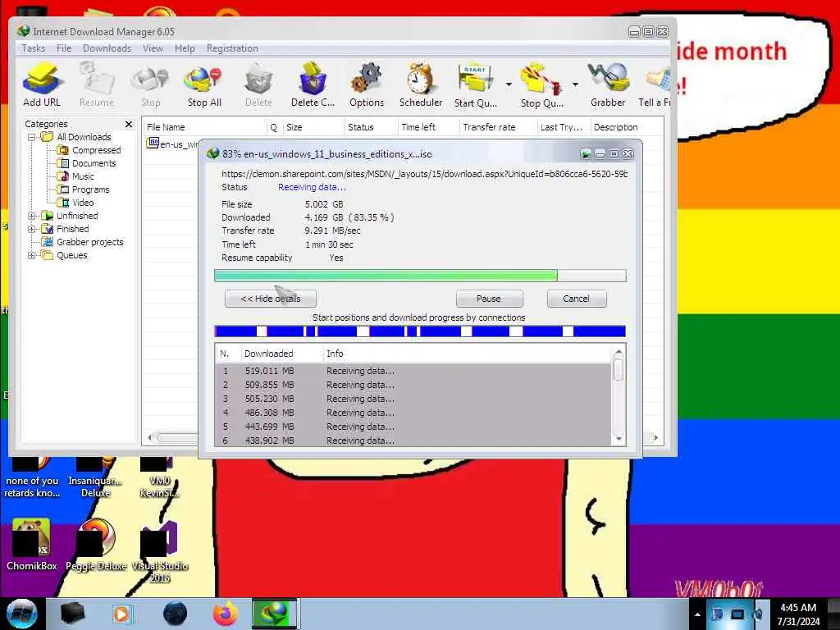Viewport: 840px width, 630px height.
Task: Open the Scheduler alarm clock icon
Action: (421, 84)
